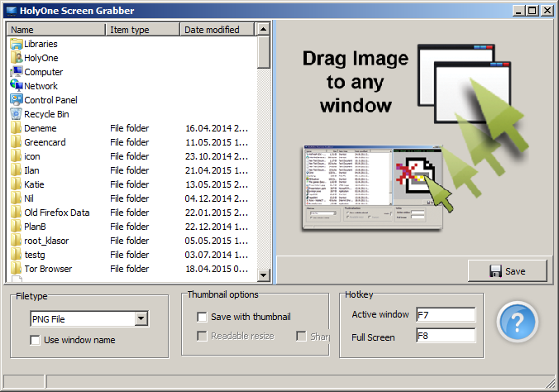Select the Recycle Bin icon

[x=16, y=114]
